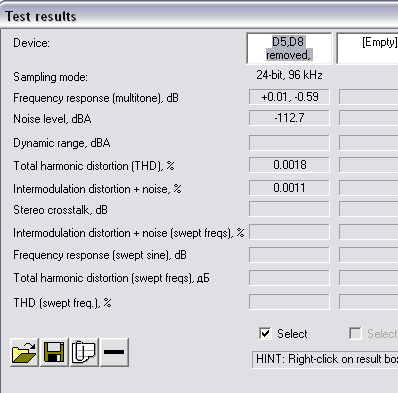Click empty Total harmonic distortion (swept freqs) box

[x=289, y=278]
